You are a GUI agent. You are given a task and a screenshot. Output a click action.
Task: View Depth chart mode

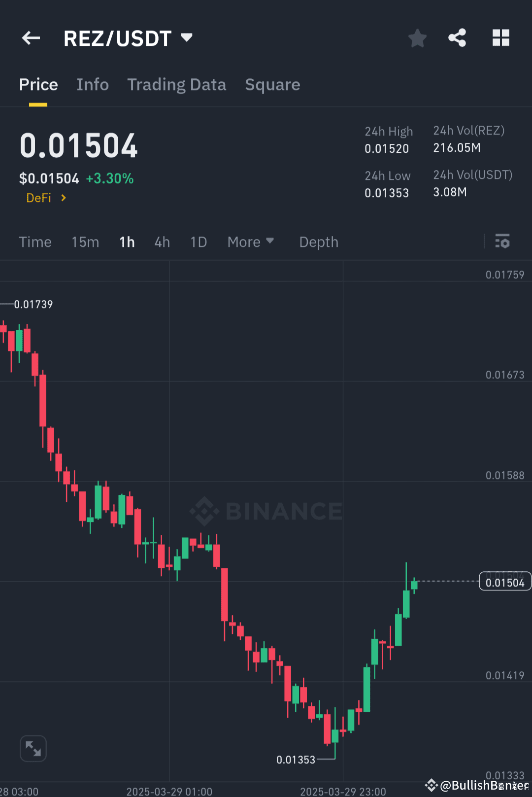pos(318,242)
